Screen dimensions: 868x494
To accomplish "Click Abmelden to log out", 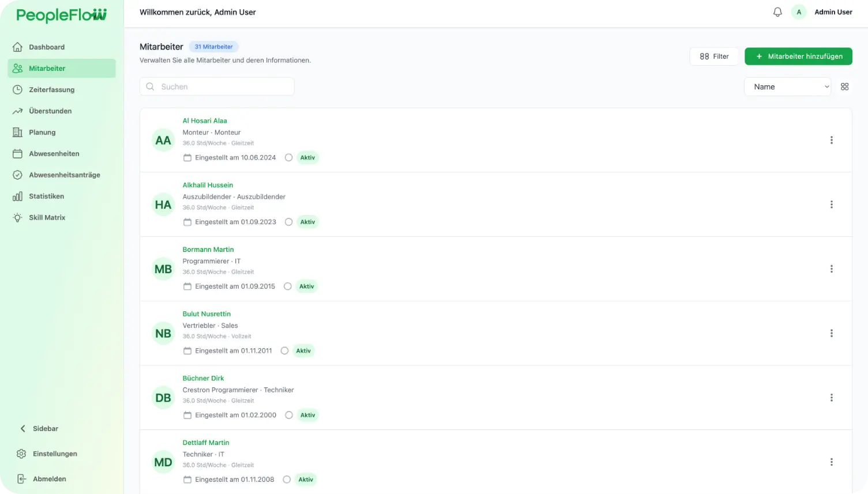I will (x=49, y=479).
